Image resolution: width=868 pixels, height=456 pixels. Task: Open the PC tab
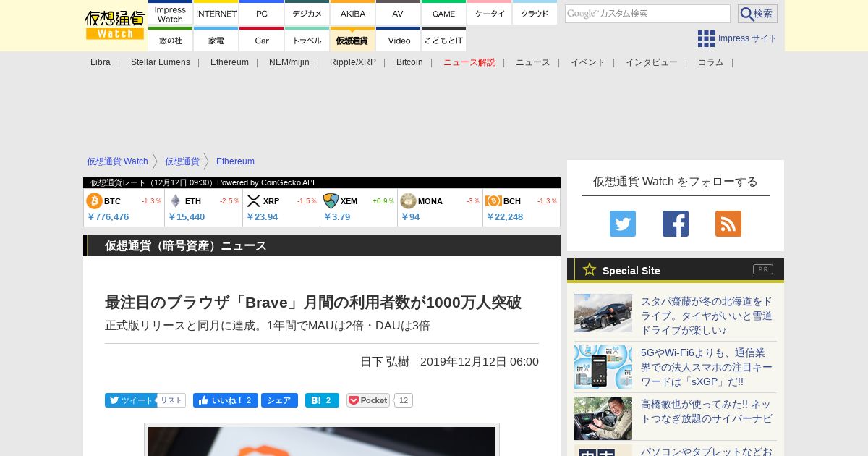tap(262, 14)
